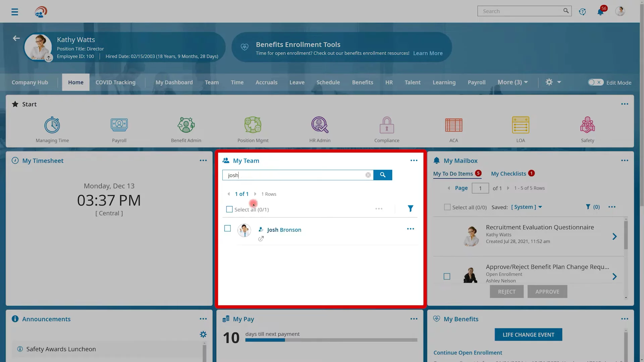Check the Josh Bronson checkbox
The width and height of the screenshot is (644, 362).
point(227,229)
